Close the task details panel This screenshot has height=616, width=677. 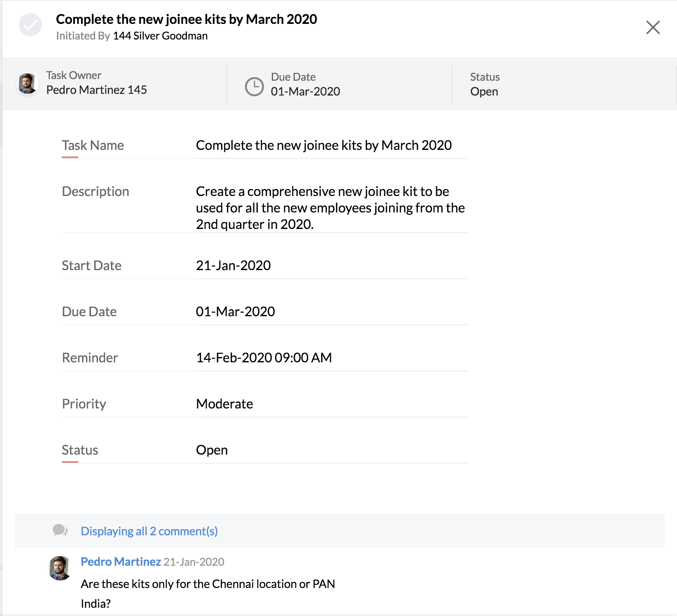(x=653, y=28)
